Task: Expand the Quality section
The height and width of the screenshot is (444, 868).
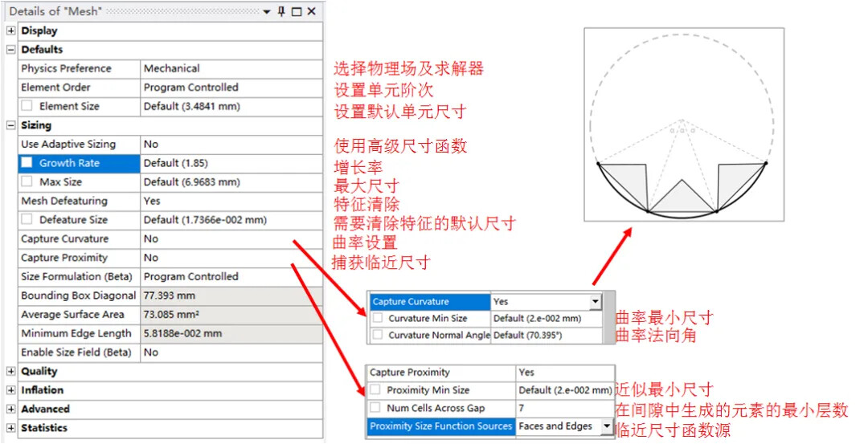Action: pyautogui.click(x=10, y=372)
